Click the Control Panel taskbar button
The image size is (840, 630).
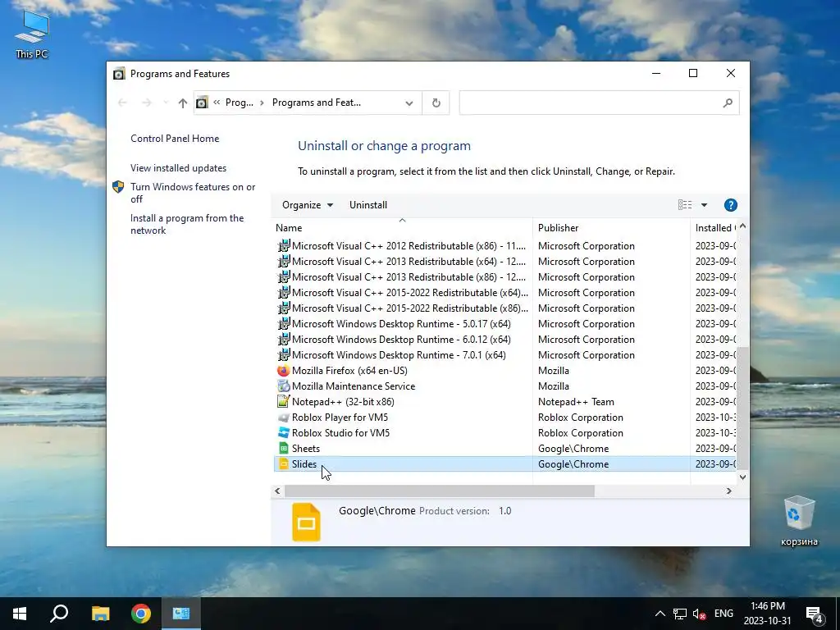[181, 614]
